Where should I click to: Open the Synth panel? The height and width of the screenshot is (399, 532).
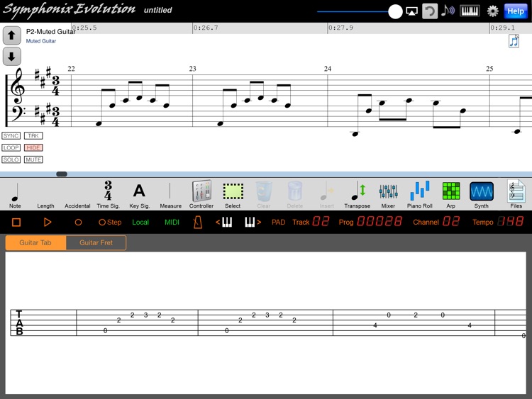[482, 195]
